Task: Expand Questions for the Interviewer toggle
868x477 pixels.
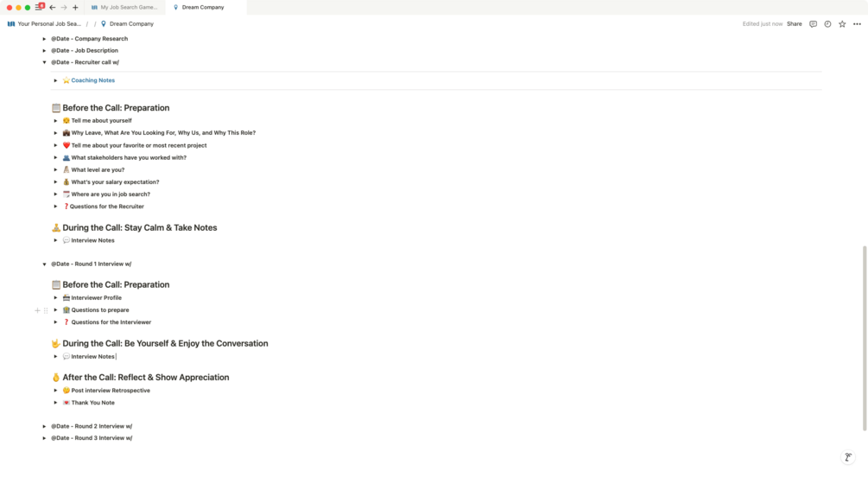Action: pos(55,322)
